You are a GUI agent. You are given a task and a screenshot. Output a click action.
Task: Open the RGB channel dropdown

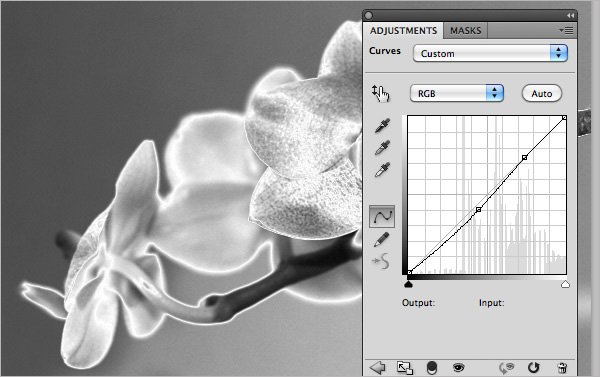click(457, 93)
